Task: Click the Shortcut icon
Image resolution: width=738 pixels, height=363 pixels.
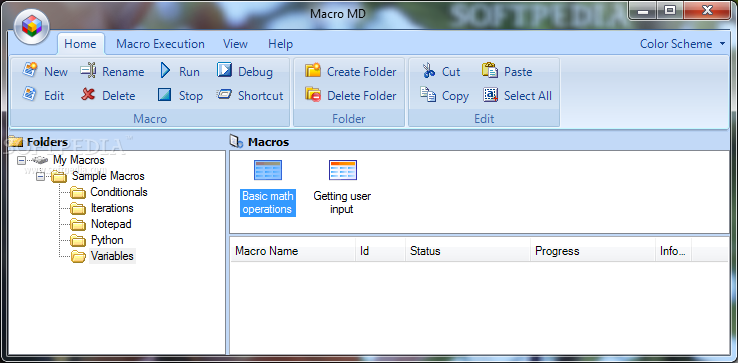Action: pyautogui.click(x=224, y=94)
